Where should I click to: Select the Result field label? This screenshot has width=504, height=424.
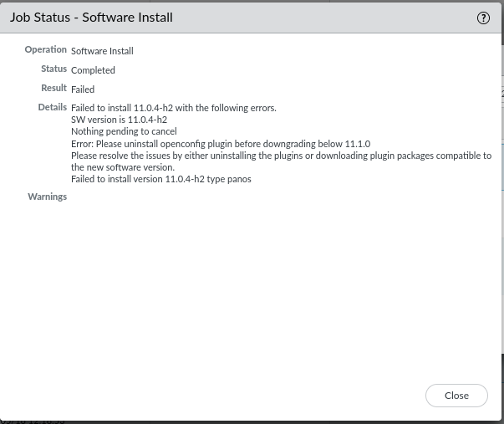tap(53, 88)
